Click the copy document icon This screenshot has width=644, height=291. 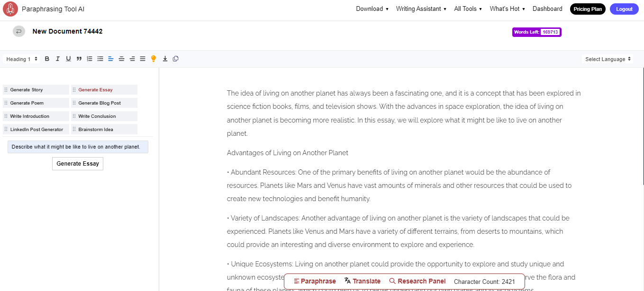pos(176,59)
